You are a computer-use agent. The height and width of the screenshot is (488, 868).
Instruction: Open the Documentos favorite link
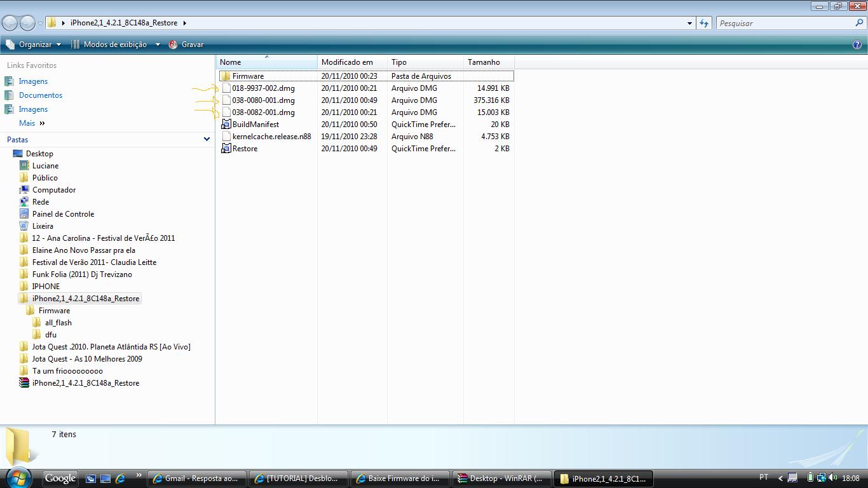[41, 95]
